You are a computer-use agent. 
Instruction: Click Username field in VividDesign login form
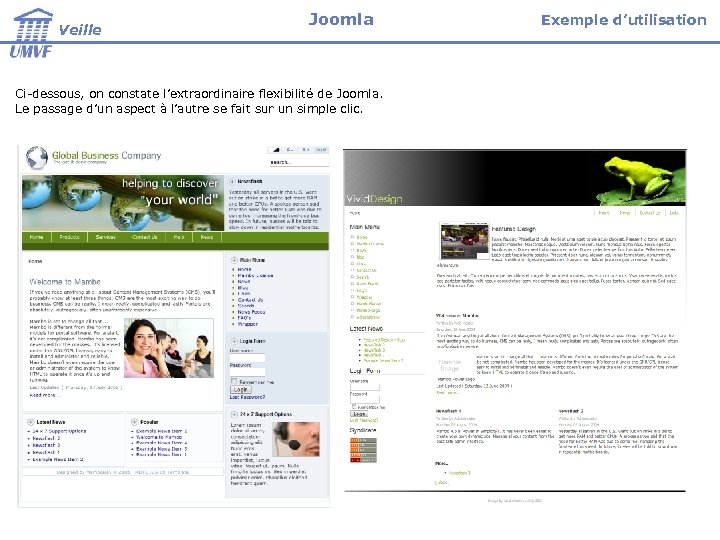pyautogui.click(x=365, y=387)
